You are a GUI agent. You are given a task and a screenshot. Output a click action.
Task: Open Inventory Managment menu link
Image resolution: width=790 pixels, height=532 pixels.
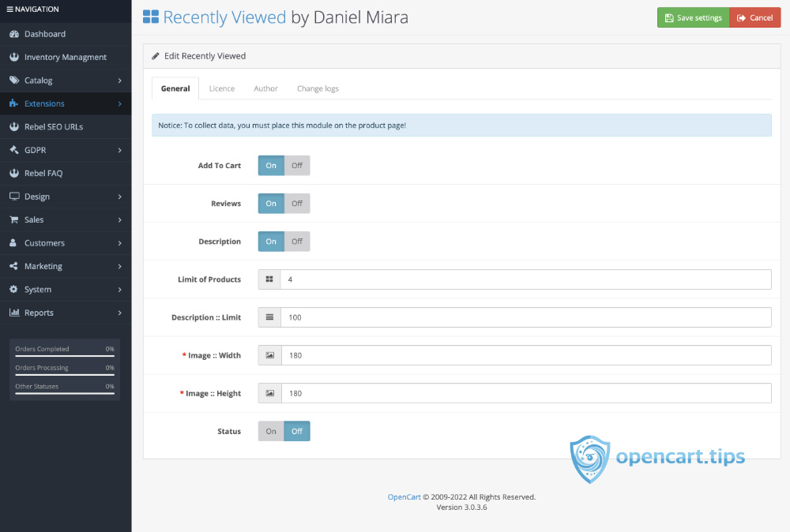66,57
